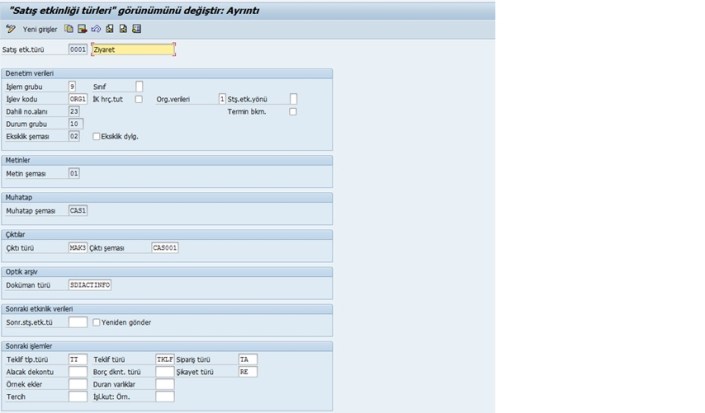This screenshot has height=413, width=705.
Task: Tick the Yeniden gönder checkbox
Action: click(x=96, y=323)
